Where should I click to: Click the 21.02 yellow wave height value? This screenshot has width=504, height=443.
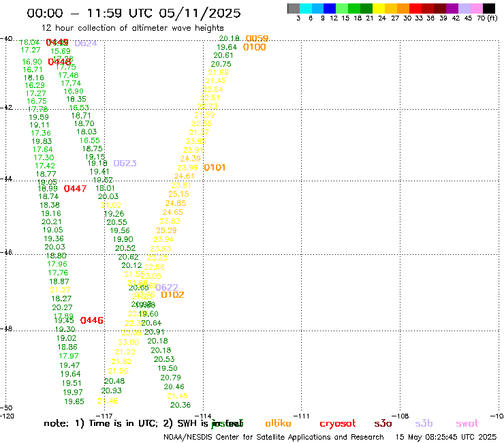(111, 206)
